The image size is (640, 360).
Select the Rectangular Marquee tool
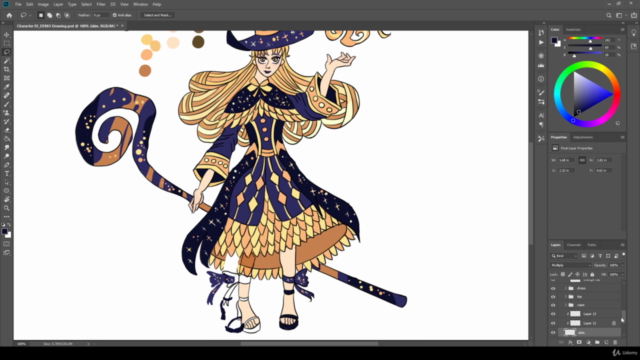(7, 43)
